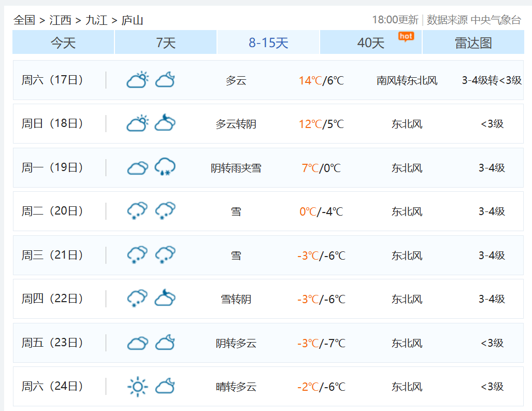532x411 pixels.
Task: Open the 40天 forecast tab
Action: (x=371, y=42)
